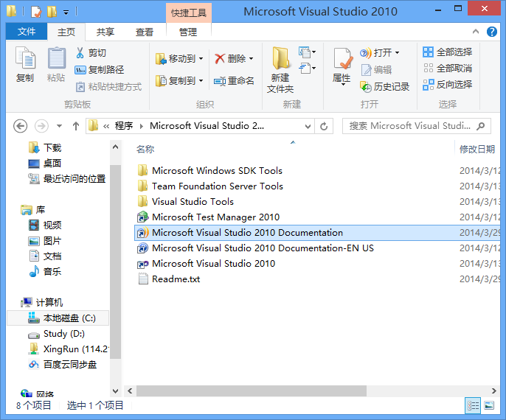
Task: Expand the address bar history dropdown
Action: pos(308,126)
